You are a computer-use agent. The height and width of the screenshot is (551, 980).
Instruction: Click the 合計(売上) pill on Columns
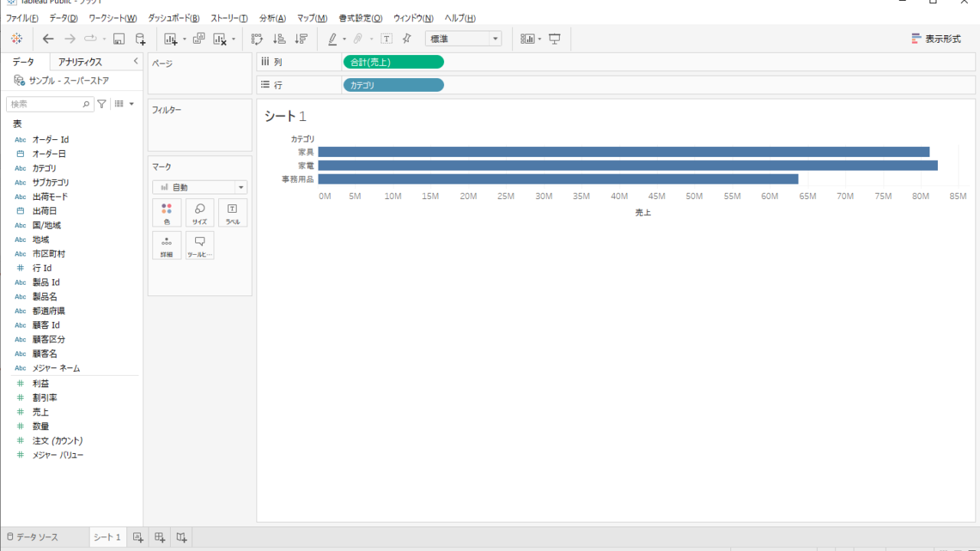[x=394, y=62]
